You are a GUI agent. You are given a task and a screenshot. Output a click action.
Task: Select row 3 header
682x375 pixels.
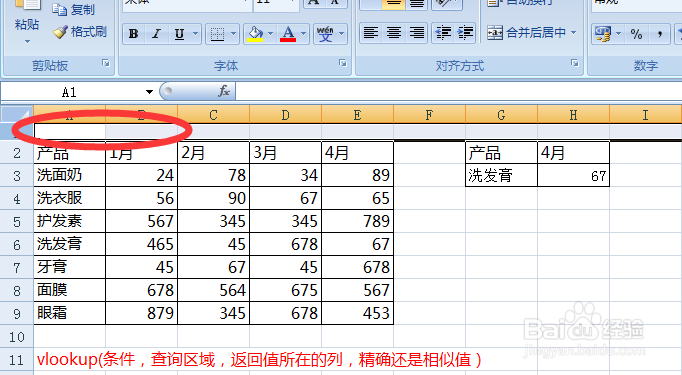coord(17,176)
